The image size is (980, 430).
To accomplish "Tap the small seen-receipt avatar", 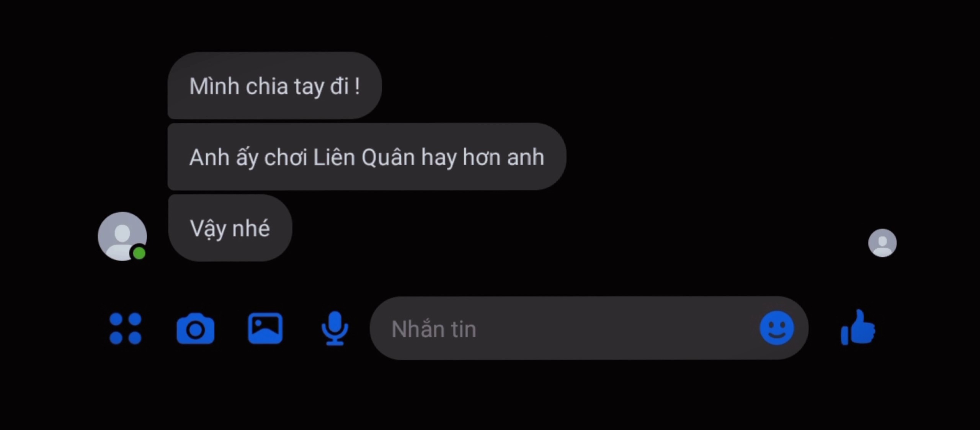I will (x=882, y=243).
